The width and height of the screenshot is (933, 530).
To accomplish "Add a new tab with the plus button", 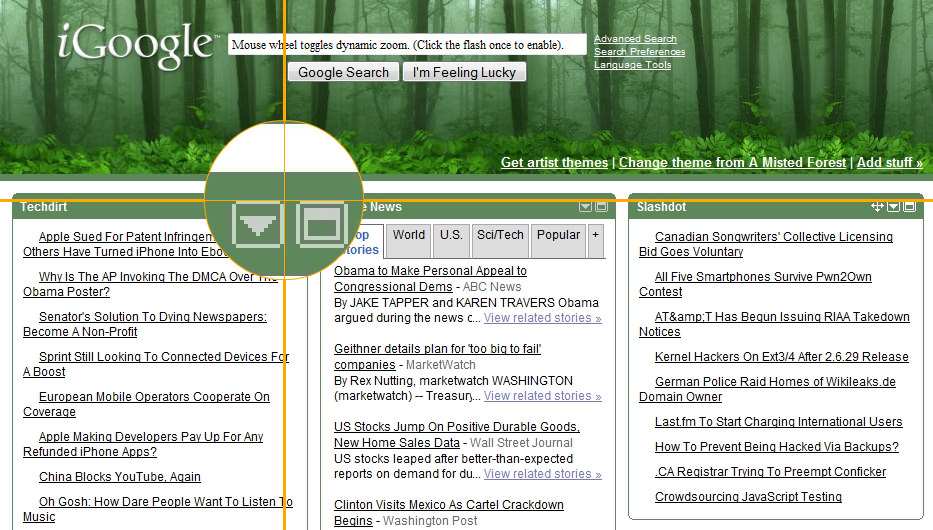I will point(595,235).
